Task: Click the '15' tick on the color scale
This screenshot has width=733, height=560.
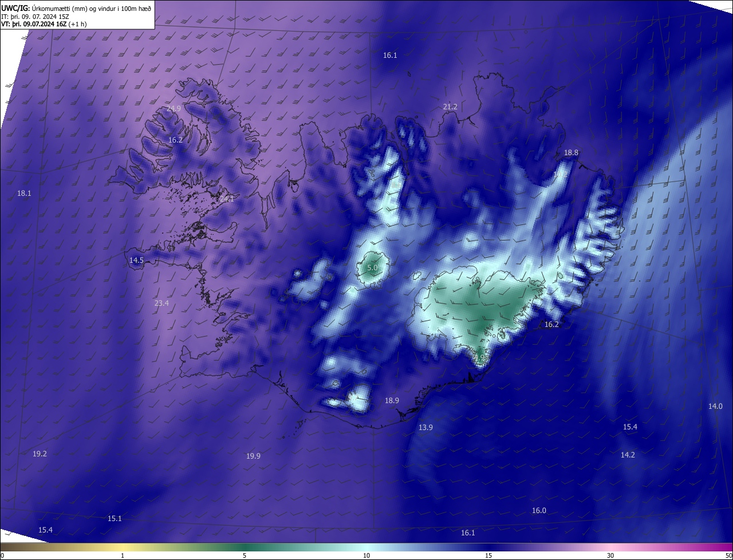Action: click(x=488, y=555)
